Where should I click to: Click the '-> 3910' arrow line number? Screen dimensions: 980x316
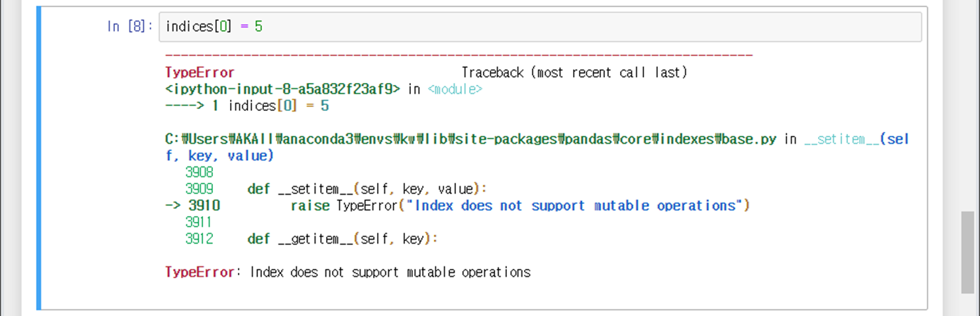pyautogui.click(x=193, y=206)
